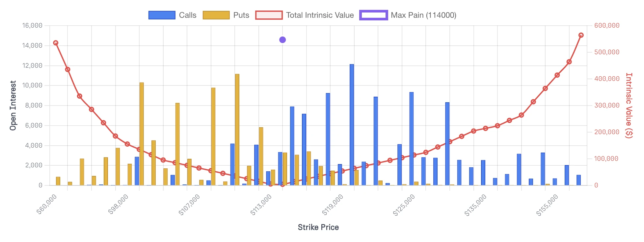
Task: Toggle the Calls legend label
Action: (x=187, y=15)
